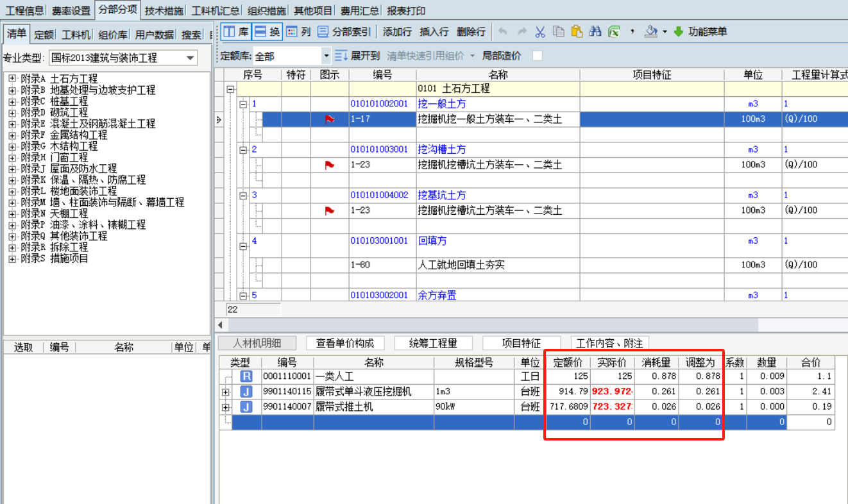848x504 pixels.
Task: Select the 用户数据 side tab
Action: pos(155,35)
